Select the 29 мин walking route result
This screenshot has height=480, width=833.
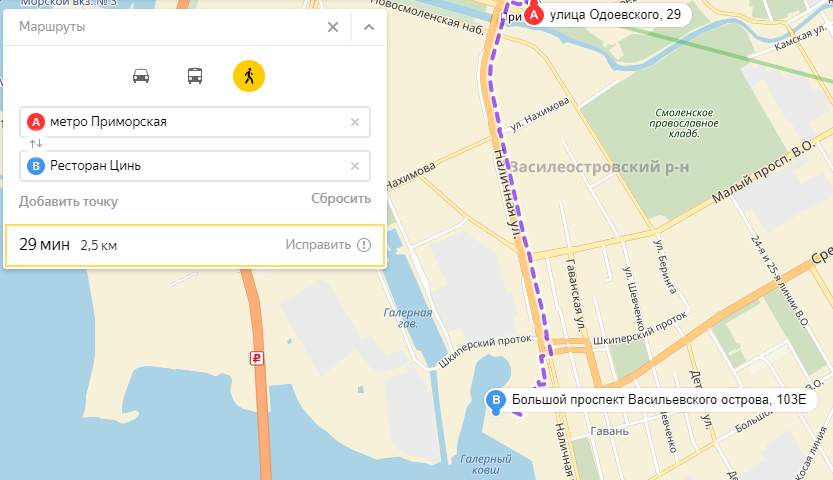pyautogui.click(x=194, y=245)
